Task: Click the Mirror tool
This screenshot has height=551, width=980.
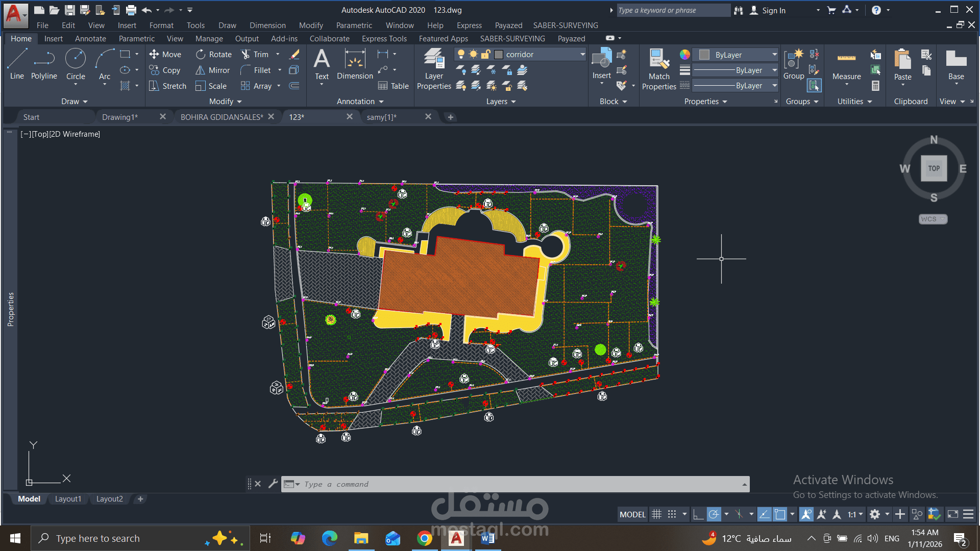Action: coord(213,70)
